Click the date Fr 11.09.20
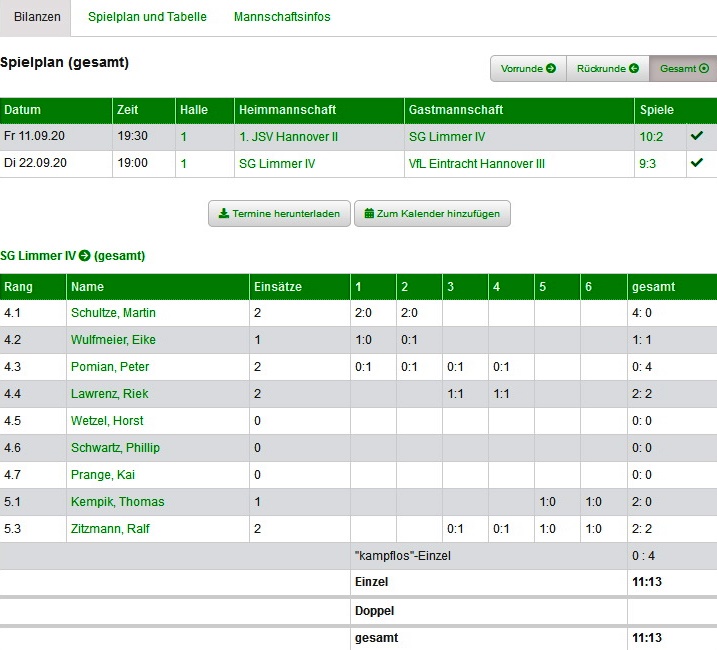717x650 pixels. 34,136
